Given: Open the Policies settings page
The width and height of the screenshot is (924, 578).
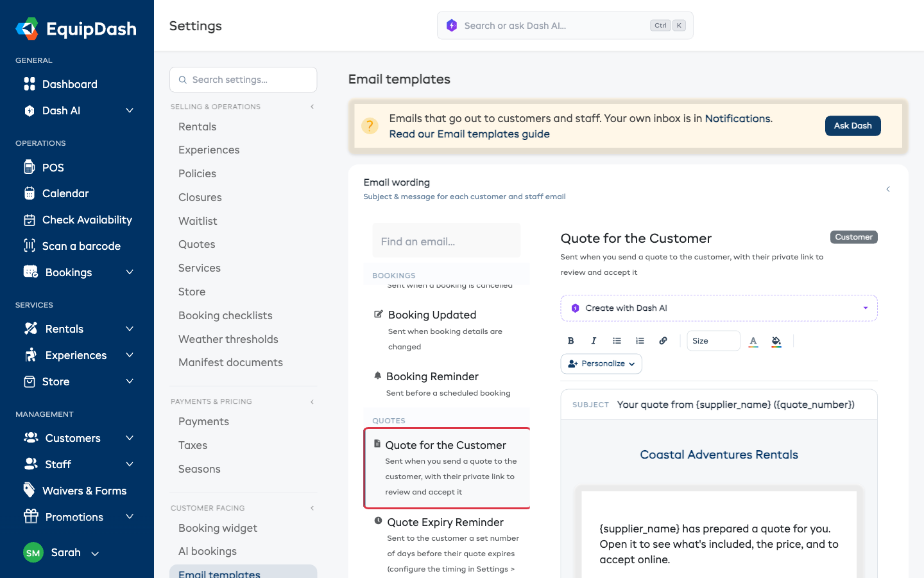Looking at the screenshot, I should pos(197,173).
